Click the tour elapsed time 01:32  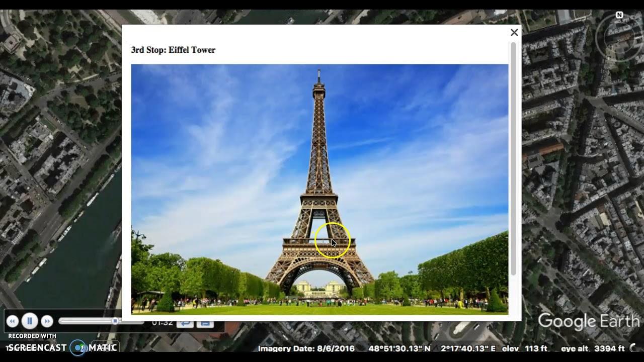click(162, 323)
